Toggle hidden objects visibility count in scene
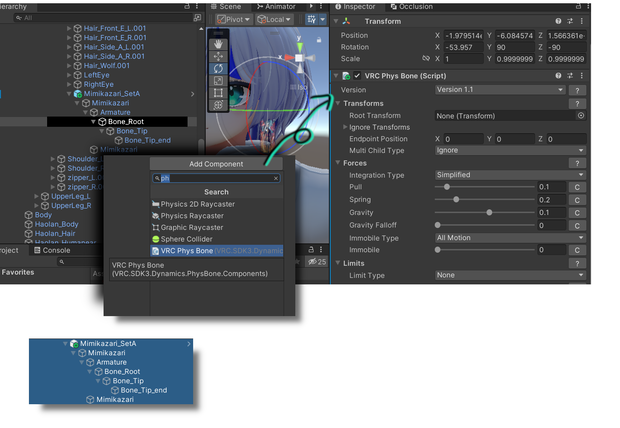 click(x=318, y=261)
